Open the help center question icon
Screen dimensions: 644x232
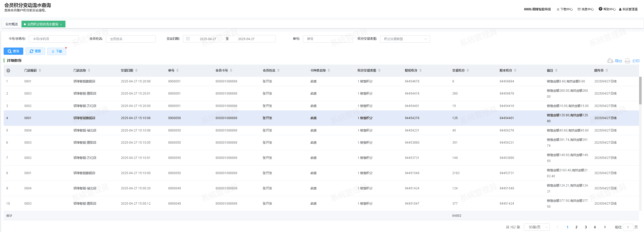pyautogui.click(x=600, y=9)
